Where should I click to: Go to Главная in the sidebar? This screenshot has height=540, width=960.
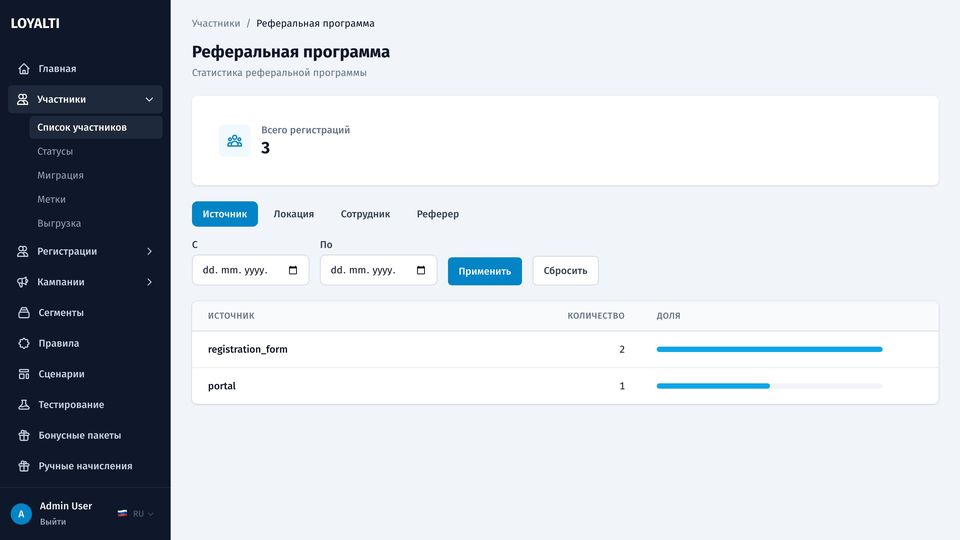85,69
